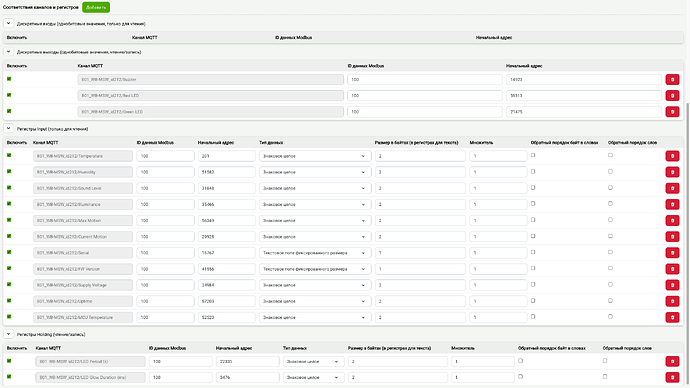This screenshot has height=388, width=690.
Task: Delete the Green LED channel row
Action: tap(672, 112)
